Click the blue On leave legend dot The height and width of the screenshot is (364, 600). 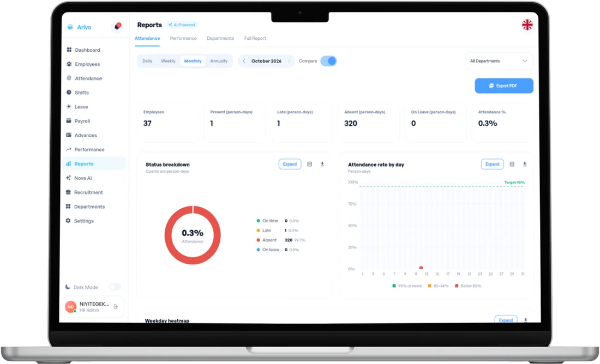(x=259, y=250)
